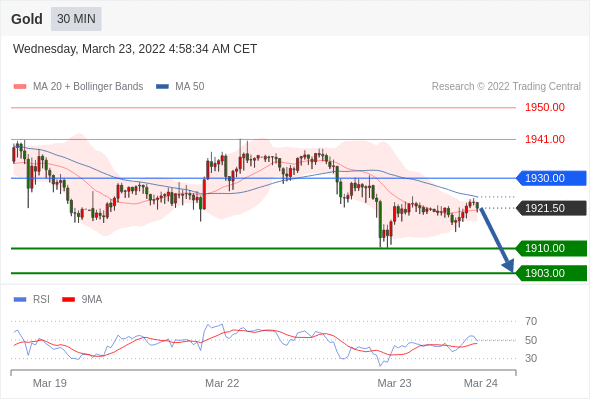Image resolution: width=590 pixels, height=400 pixels.
Task: Toggle MA 20 + Bollinger Bands legend
Action: point(78,87)
